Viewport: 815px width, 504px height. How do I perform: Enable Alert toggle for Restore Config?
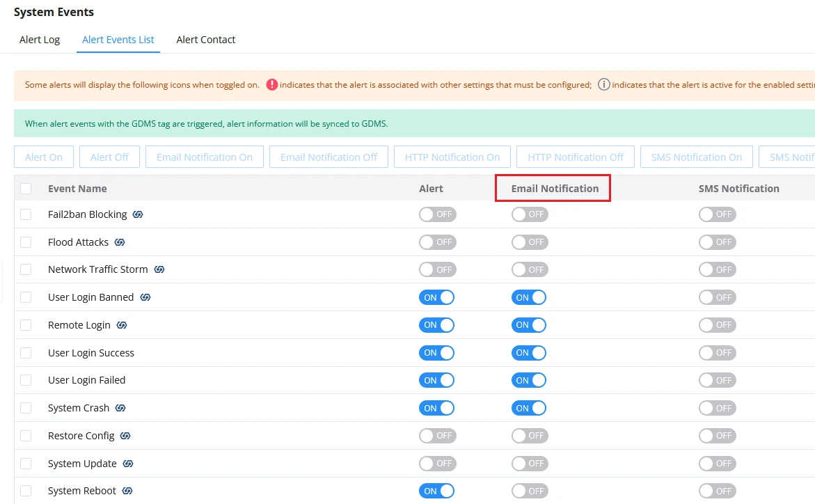click(438, 435)
